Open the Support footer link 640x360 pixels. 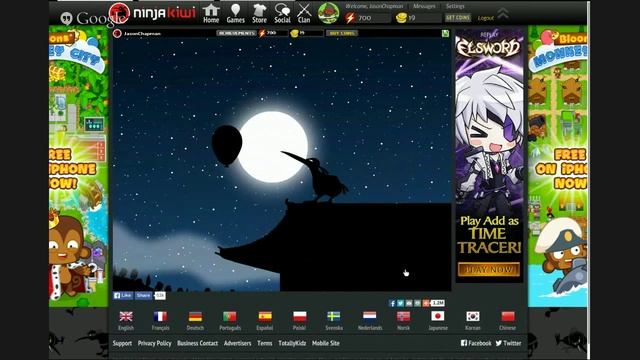pos(122,343)
